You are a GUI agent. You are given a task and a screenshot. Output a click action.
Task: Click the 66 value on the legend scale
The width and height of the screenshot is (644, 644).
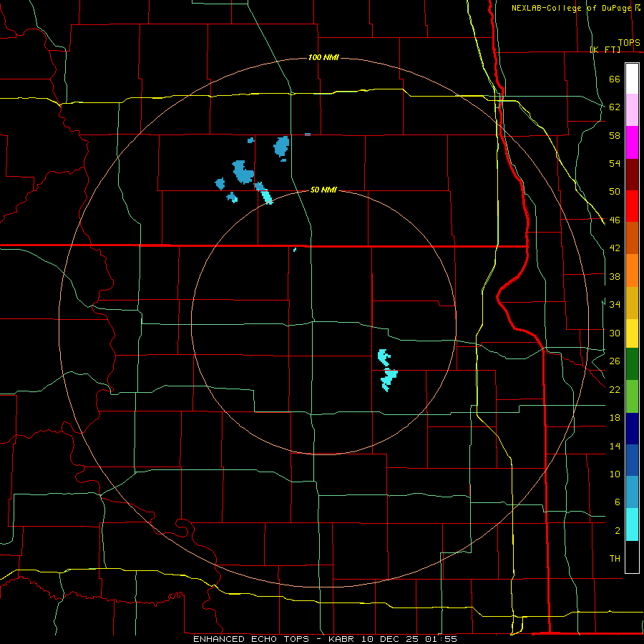tap(615, 79)
